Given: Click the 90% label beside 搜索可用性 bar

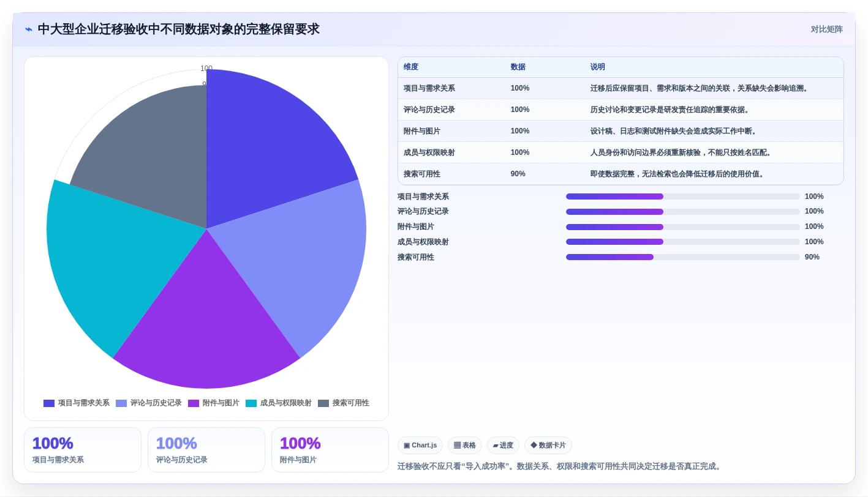Looking at the screenshot, I should (812, 257).
